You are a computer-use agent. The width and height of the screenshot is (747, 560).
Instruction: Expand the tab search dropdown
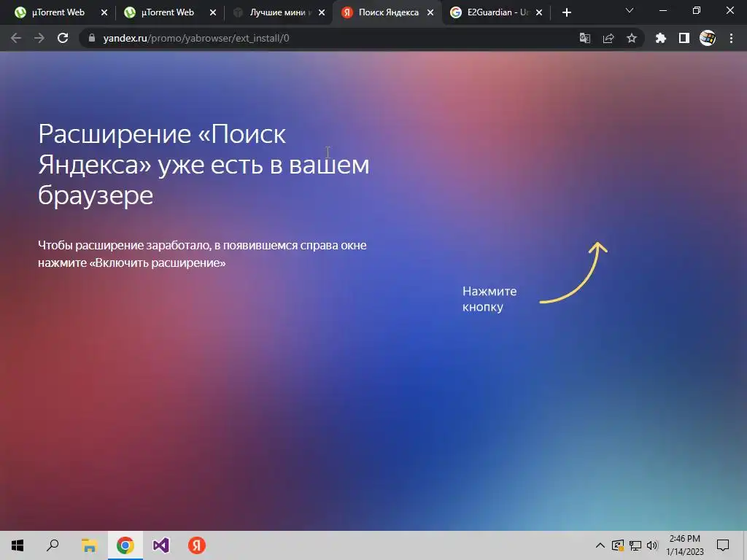coord(630,10)
